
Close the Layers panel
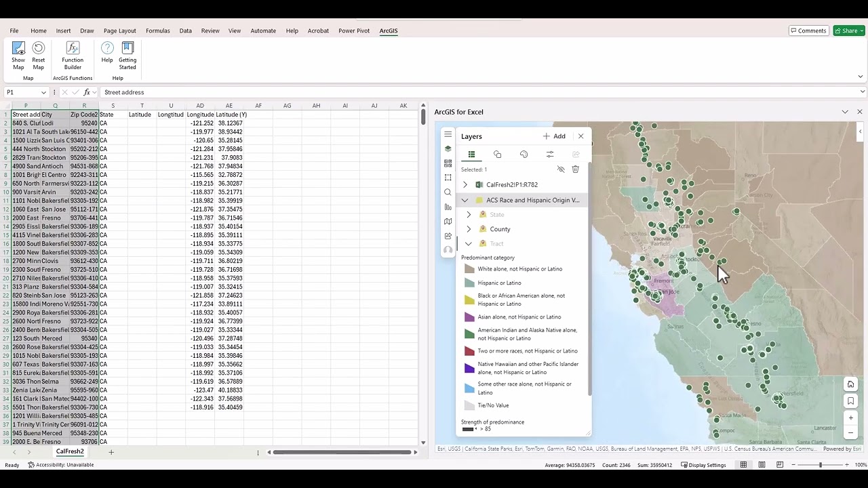click(x=580, y=136)
